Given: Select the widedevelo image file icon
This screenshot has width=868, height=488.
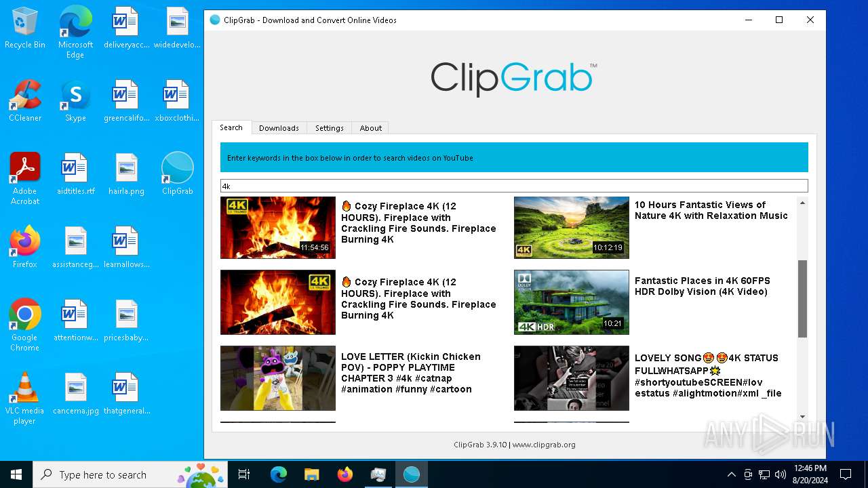Looking at the screenshot, I should [177, 28].
